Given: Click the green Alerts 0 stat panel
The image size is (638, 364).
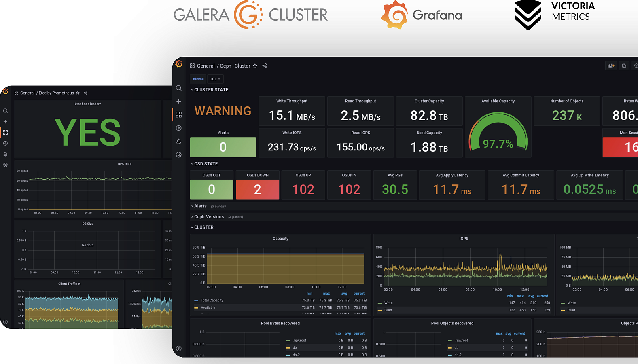Looking at the screenshot, I should click(223, 147).
